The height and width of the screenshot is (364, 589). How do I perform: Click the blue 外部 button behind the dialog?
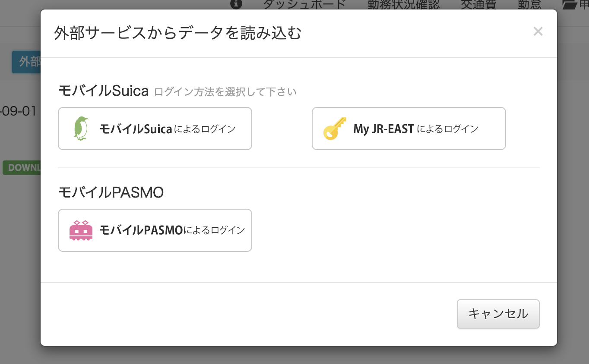26,62
